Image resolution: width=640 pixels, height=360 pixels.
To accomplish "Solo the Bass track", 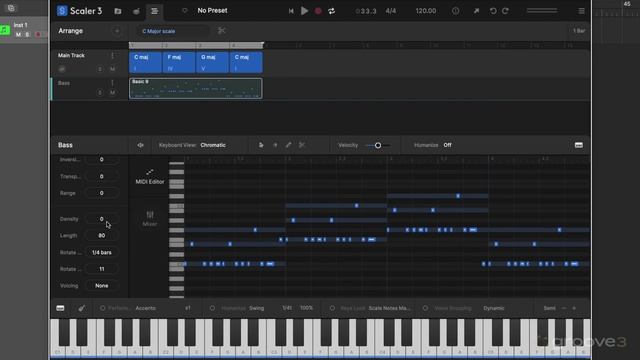I will click(100, 93).
